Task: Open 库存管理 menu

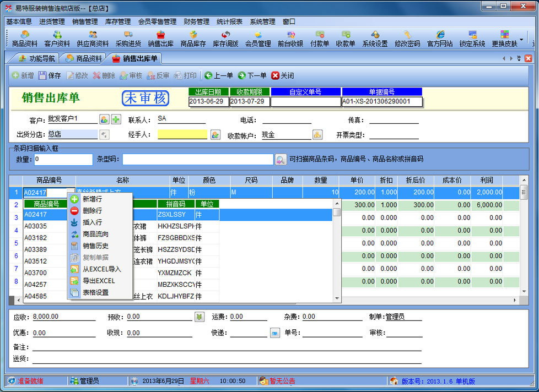Action: [117, 21]
